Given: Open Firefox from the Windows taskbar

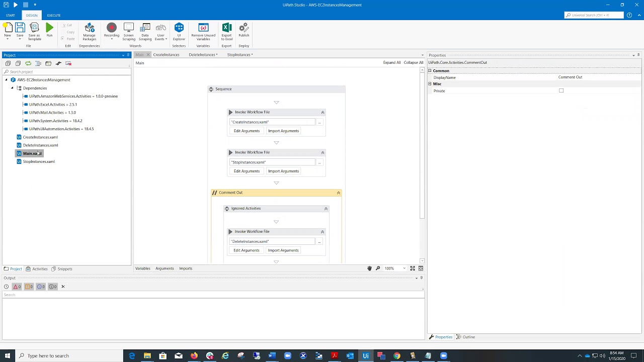Looking at the screenshot, I should pyautogui.click(x=194, y=356).
